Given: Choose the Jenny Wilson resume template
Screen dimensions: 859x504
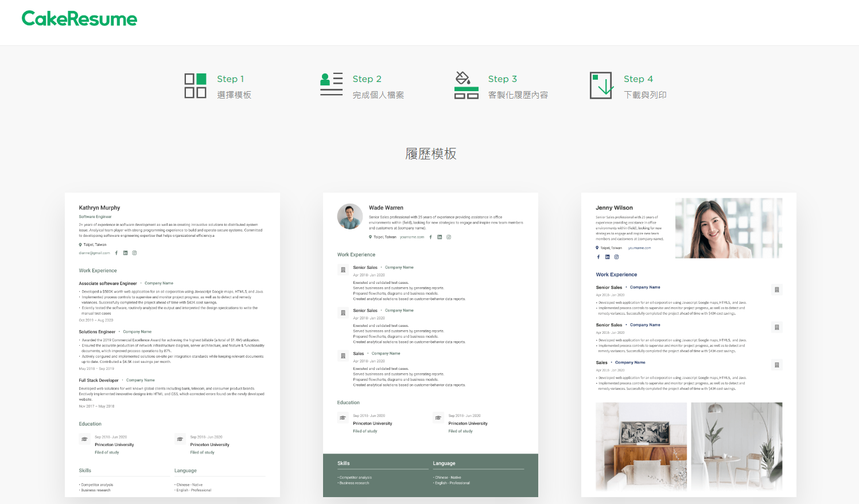Looking at the screenshot, I should click(x=689, y=344).
